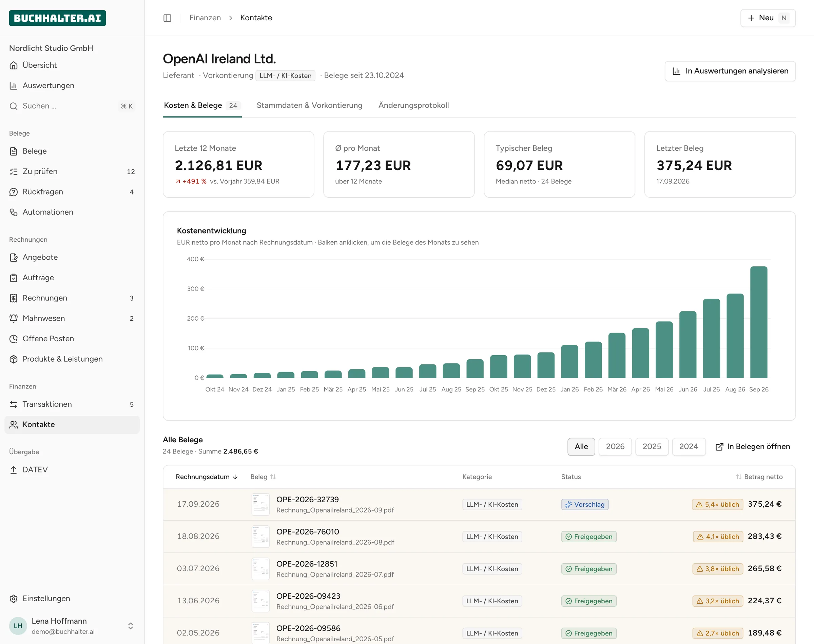Open Produkte & Leistungen

[72, 359]
